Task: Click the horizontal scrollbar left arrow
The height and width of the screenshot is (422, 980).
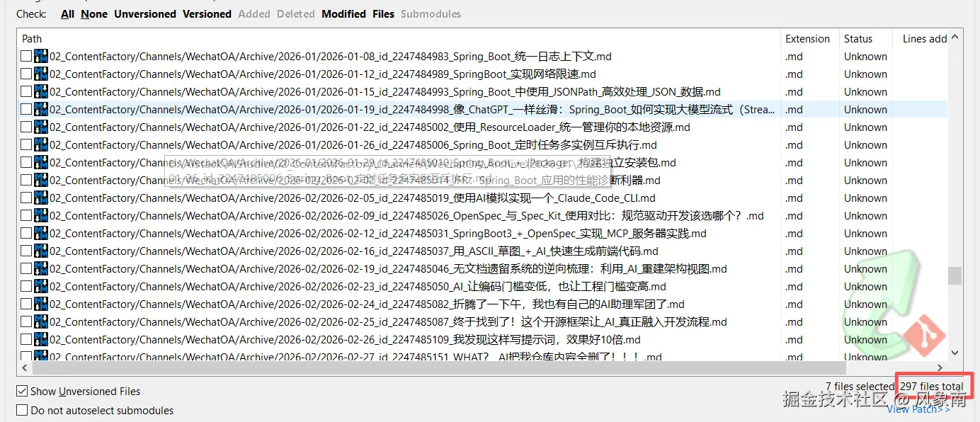Action: click(23, 367)
